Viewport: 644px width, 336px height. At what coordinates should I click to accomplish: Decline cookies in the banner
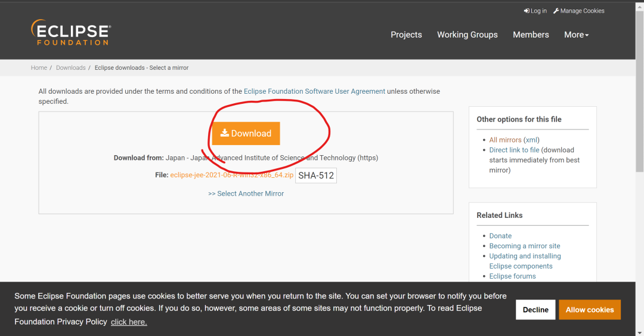click(x=535, y=310)
